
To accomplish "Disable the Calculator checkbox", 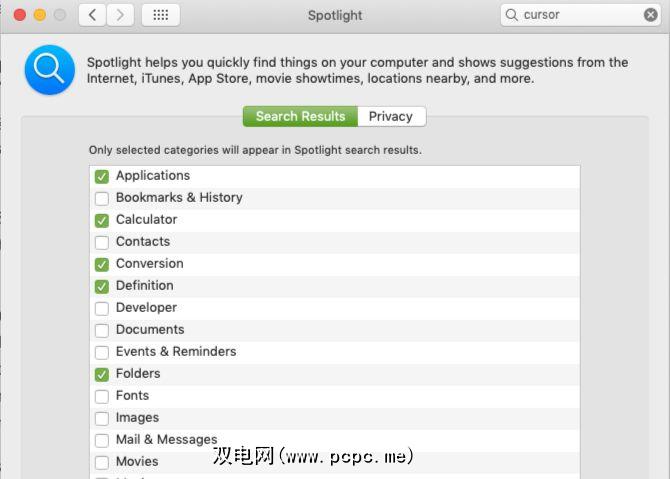I will coord(102,220).
